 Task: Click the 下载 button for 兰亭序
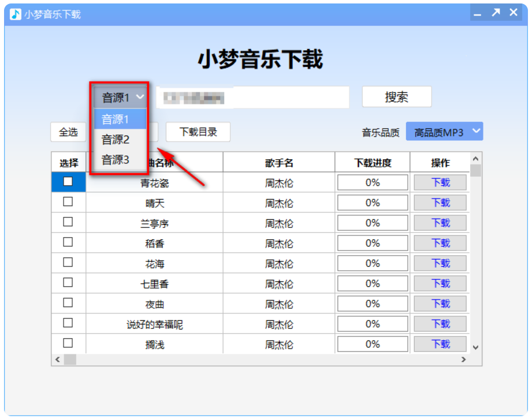(440, 222)
